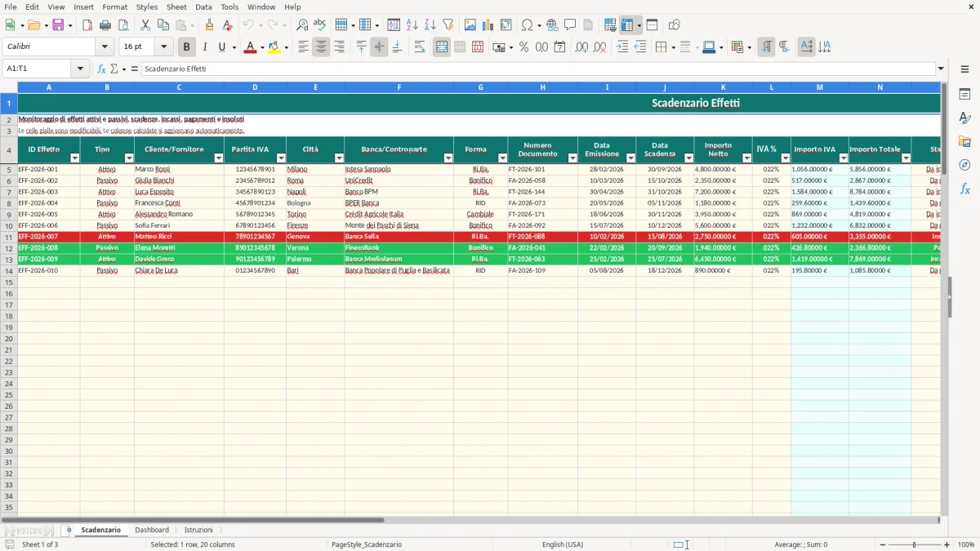This screenshot has width=980, height=551.
Task: Open Function Wizard fx icon
Action: [x=102, y=69]
